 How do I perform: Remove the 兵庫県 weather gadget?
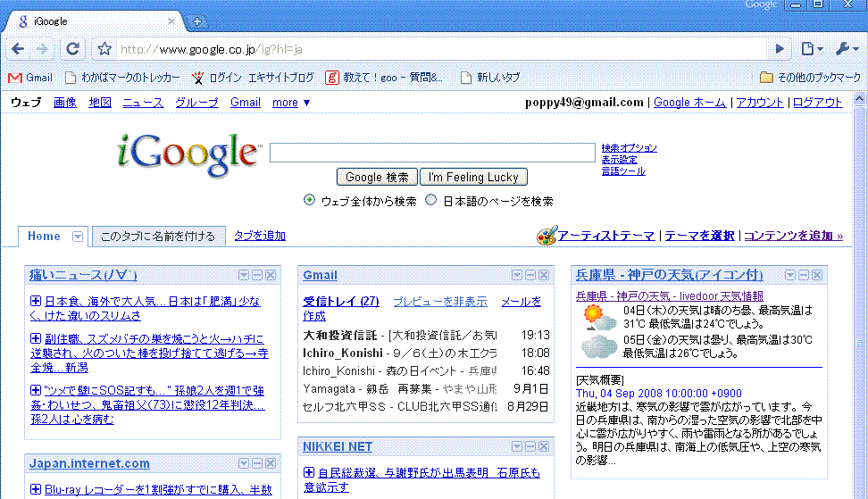(x=817, y=275)
